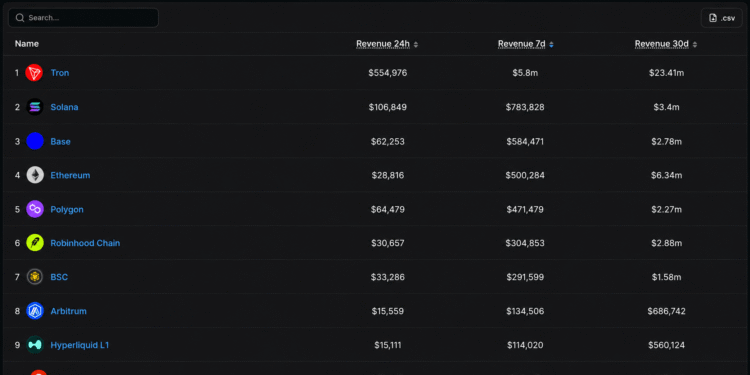Screen dimensions: 750x375
Task: Click the Revenue 24h column header
Action: tap(383, 44)
